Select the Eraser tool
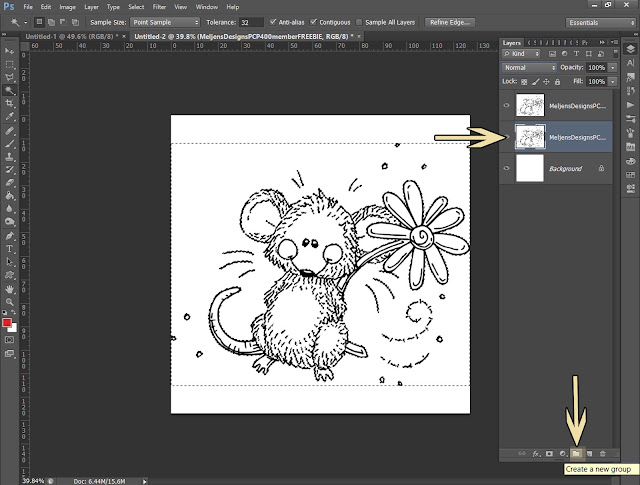This screenshot has width=640, height=485. (9, 183)
